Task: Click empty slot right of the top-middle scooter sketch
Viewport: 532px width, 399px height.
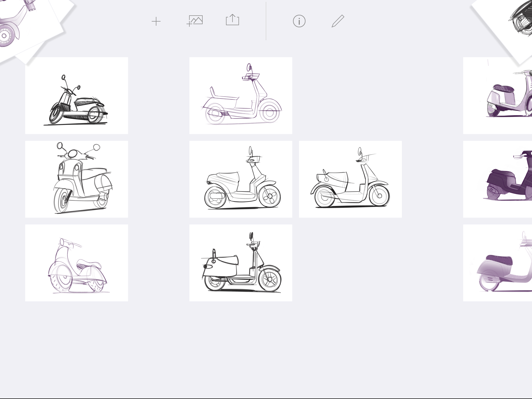Action: (350, 96)
